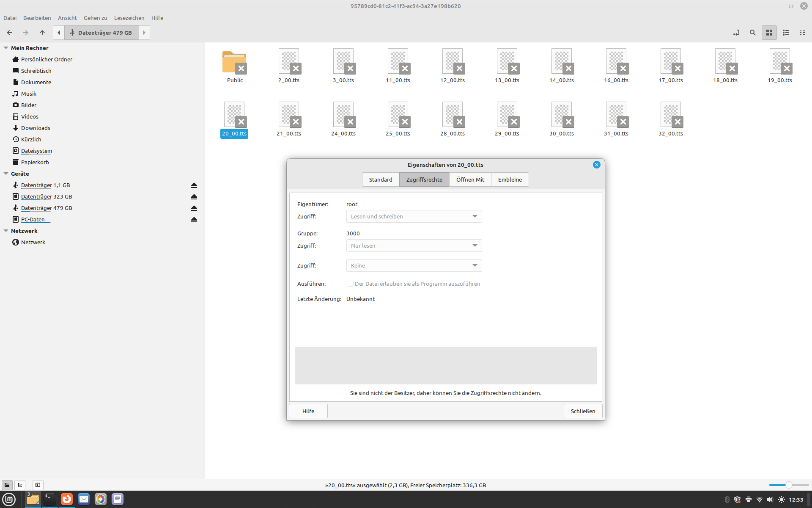
Task: Click the search magnifier icon in toolbar
Action: [x=752, y=33]
